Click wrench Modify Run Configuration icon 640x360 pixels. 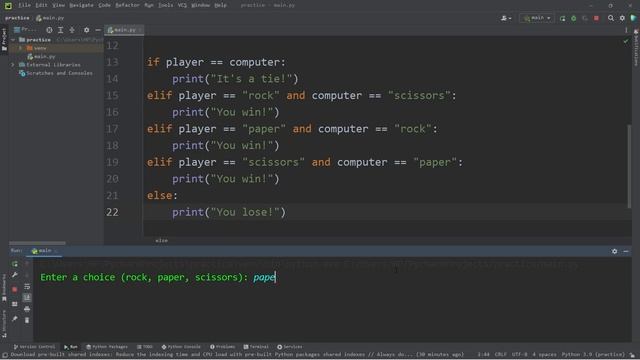(15, 276)
